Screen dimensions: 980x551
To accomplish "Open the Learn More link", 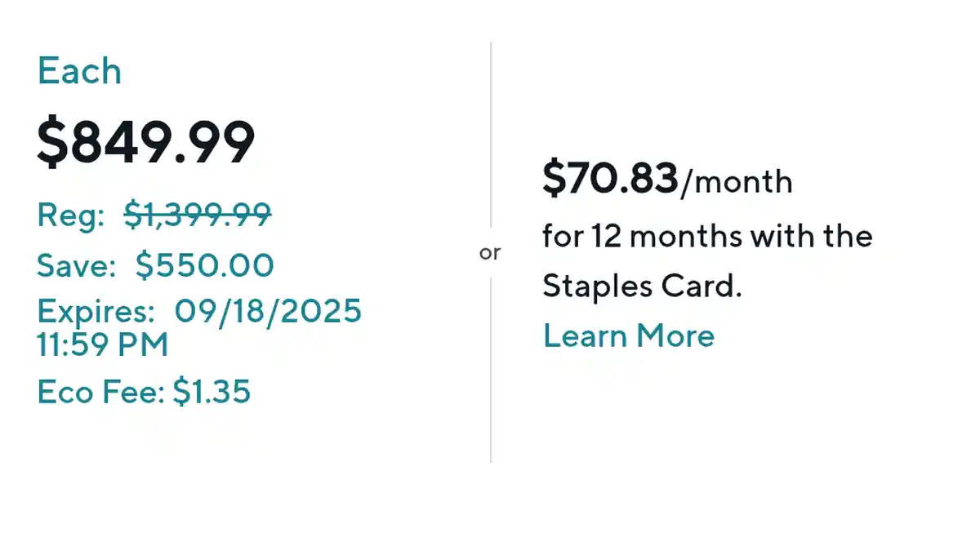I will [x=628, y=336].
